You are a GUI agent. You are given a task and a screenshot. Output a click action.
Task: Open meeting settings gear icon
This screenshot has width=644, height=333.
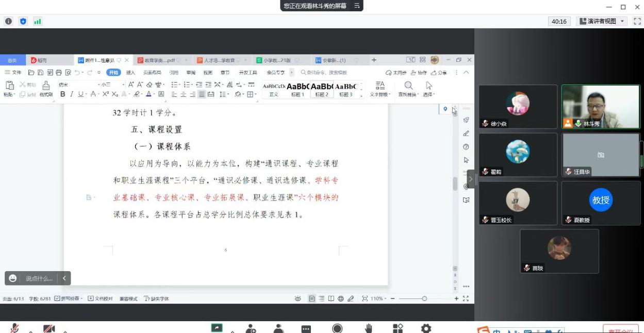pos(426,328)
